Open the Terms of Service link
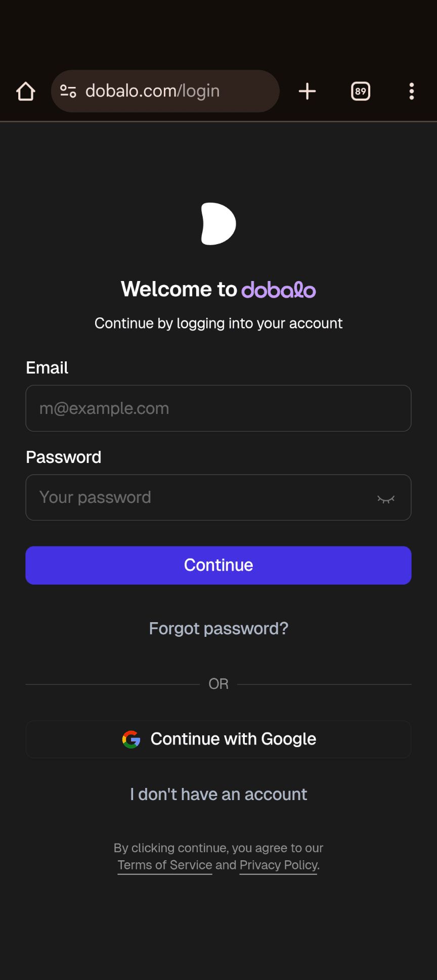Viewport: 437px width, 980px height. pos(165,865)
